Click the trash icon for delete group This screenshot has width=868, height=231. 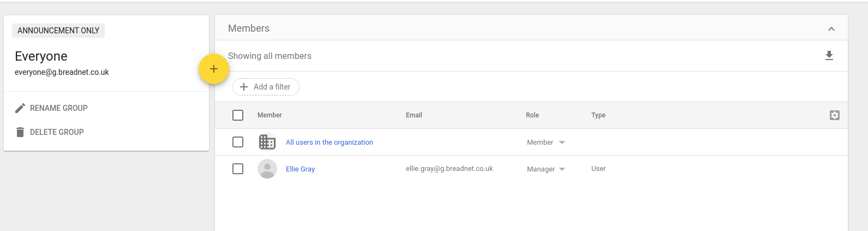[x=20, y=132]
